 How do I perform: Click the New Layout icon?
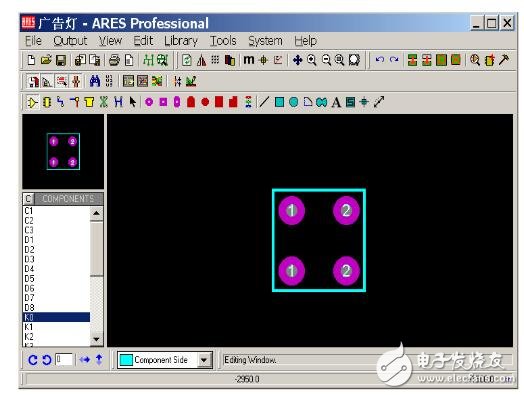(x=31, y=60)
